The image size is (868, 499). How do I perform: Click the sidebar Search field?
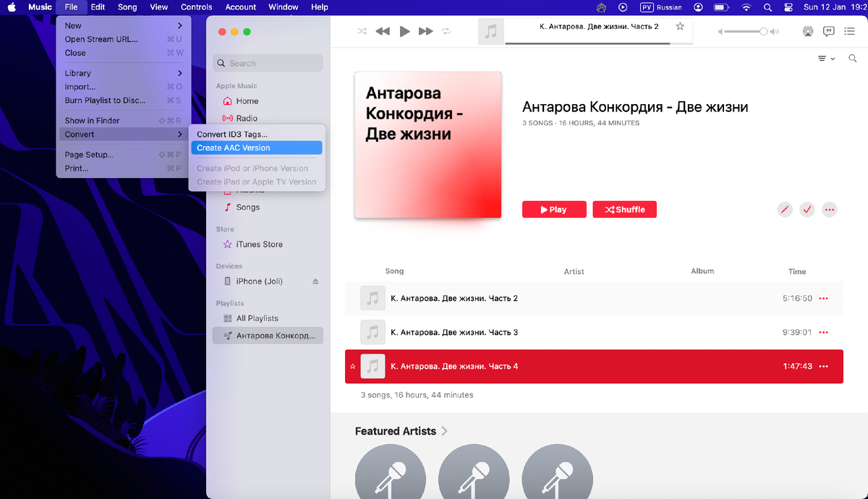pos(268,63)
